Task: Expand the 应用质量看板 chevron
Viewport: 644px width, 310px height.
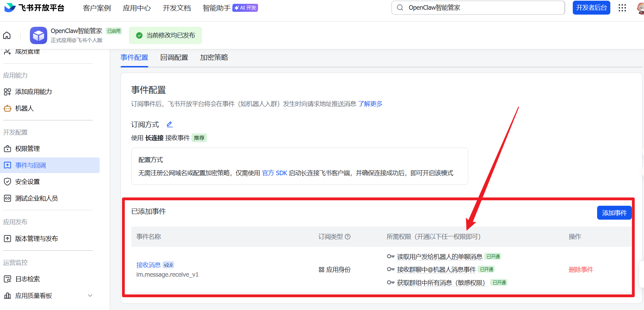Action: (90, 296)
